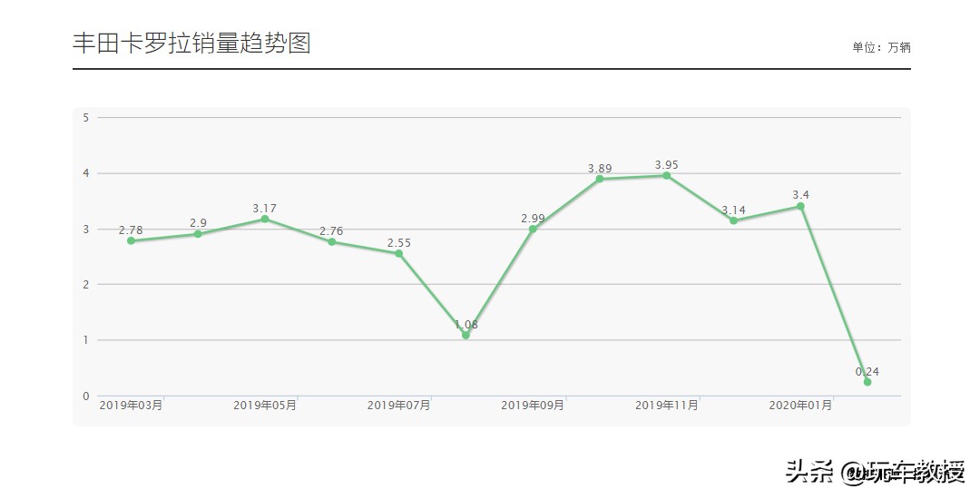Click the 2019年09月 axis label
Image resolution: width=980 pixels, height=499 pixels.
click(x=533, y=406)
